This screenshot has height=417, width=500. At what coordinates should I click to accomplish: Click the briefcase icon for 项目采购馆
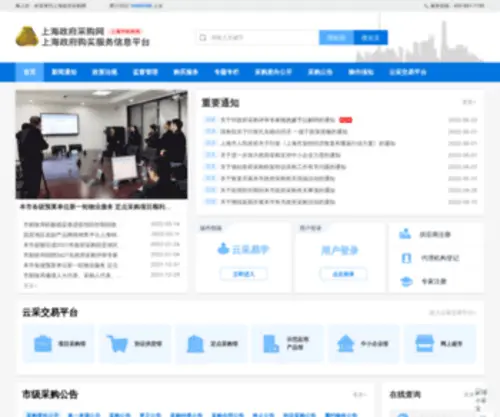[43, 344]
